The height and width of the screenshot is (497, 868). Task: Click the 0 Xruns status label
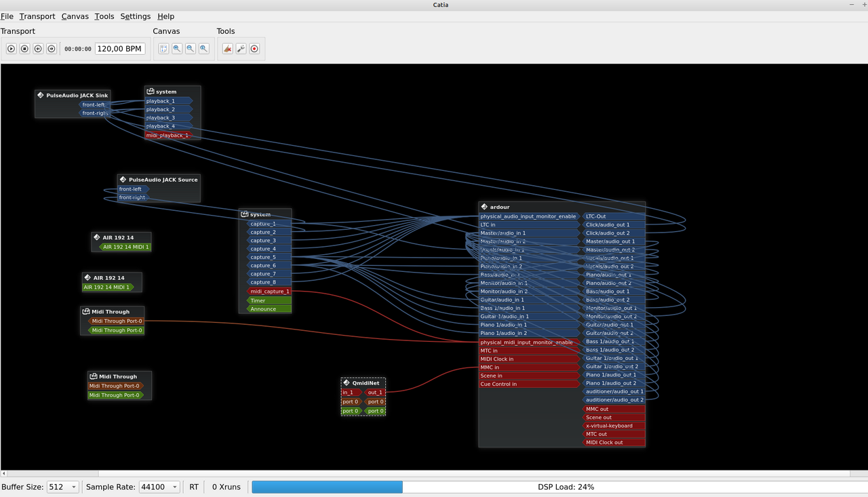pyautogui.click(x=226, y=487)
